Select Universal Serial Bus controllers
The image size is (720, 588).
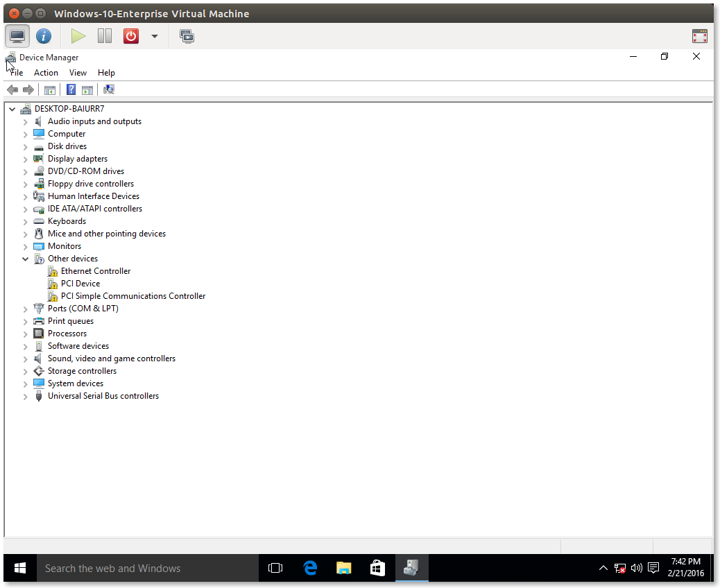(103, 396)
